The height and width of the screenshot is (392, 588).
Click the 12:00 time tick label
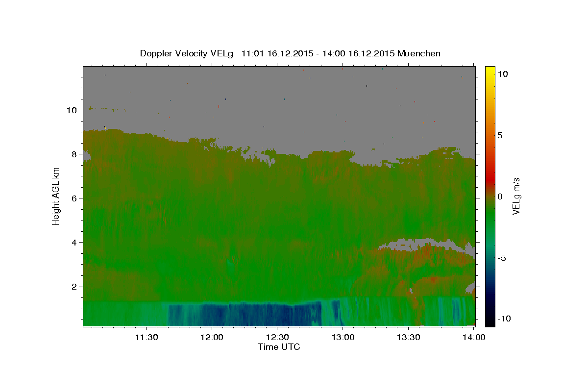tap(212, 337)
